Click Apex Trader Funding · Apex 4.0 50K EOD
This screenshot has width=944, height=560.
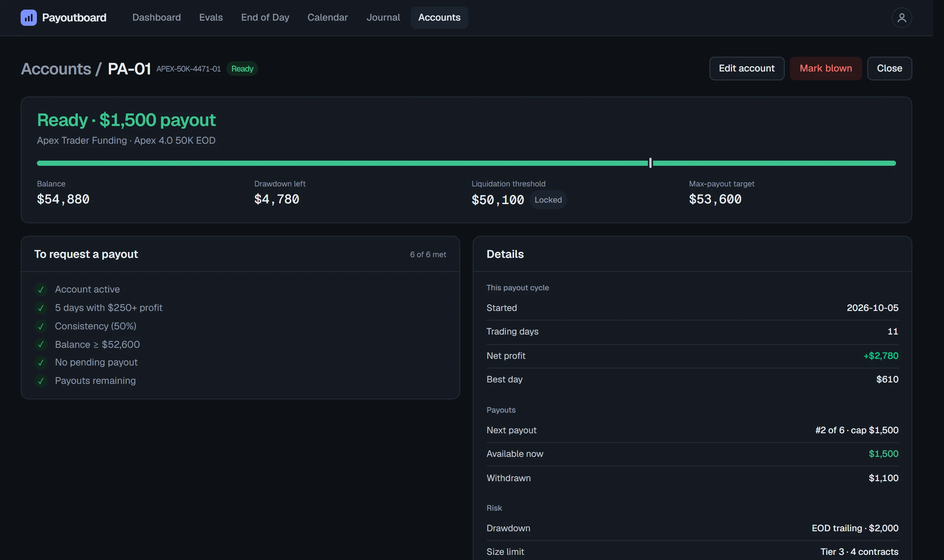tap(126, 140)
